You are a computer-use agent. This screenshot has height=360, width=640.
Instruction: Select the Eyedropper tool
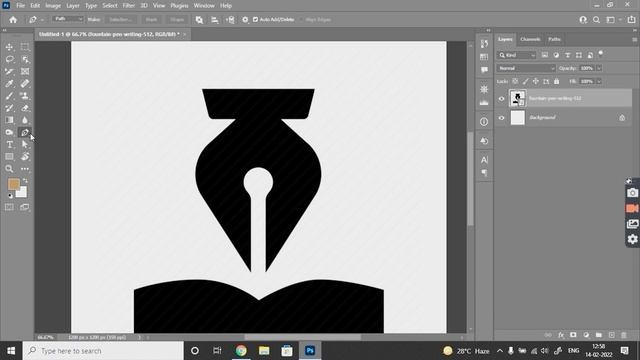click(9, 84)
